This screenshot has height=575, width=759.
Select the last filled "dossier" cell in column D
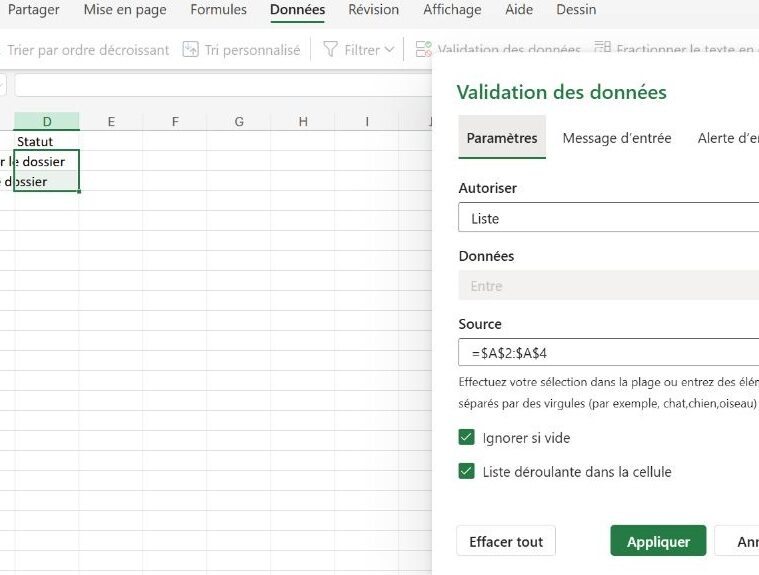coord(47,182)
